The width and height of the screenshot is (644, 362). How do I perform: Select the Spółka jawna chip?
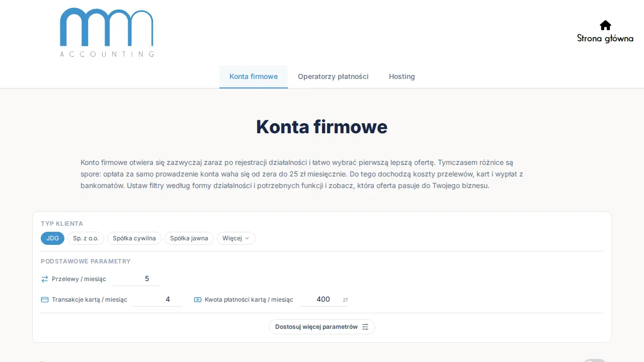click(x=189, y=238)
